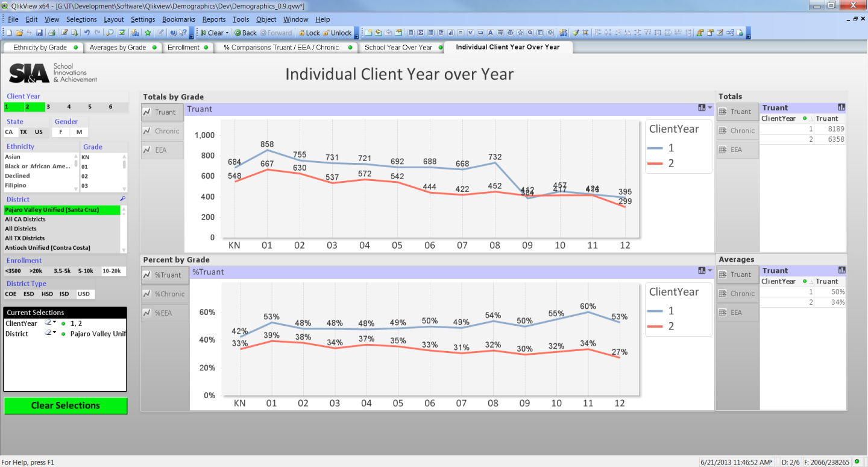
Task: Open the Bookmarks menu
Action: click(x=178, y=19)
